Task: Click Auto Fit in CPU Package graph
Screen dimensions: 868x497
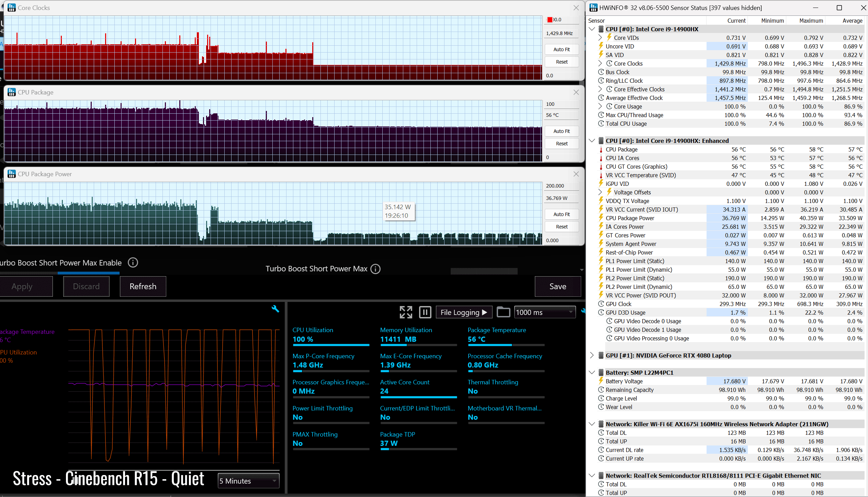Action: click(x=562, y=131)
